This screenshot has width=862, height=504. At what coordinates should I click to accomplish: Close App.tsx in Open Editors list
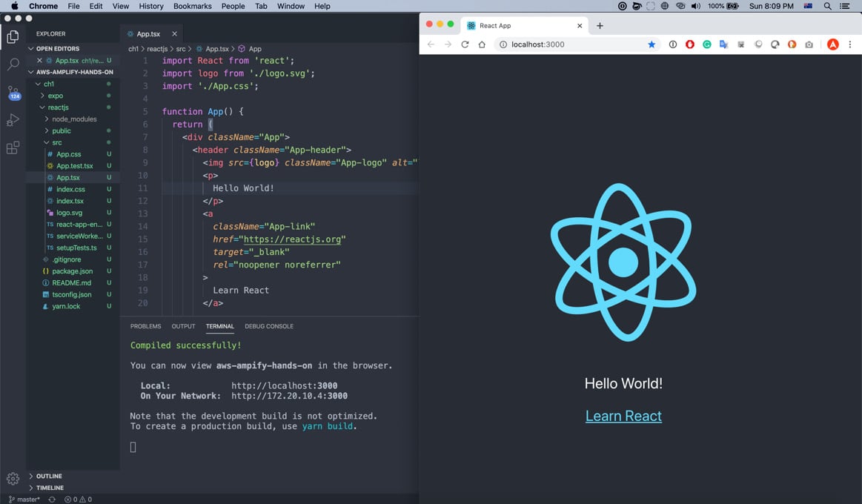coord(39,61)
